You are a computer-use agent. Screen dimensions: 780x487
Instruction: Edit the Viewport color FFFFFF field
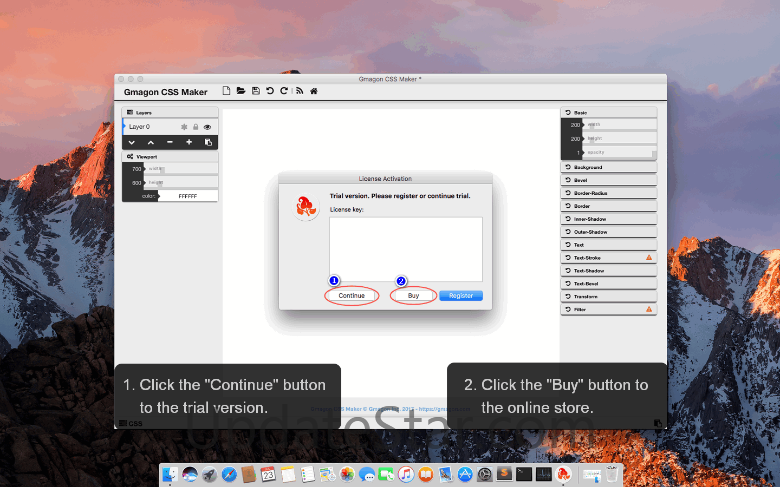pos(188,196)
